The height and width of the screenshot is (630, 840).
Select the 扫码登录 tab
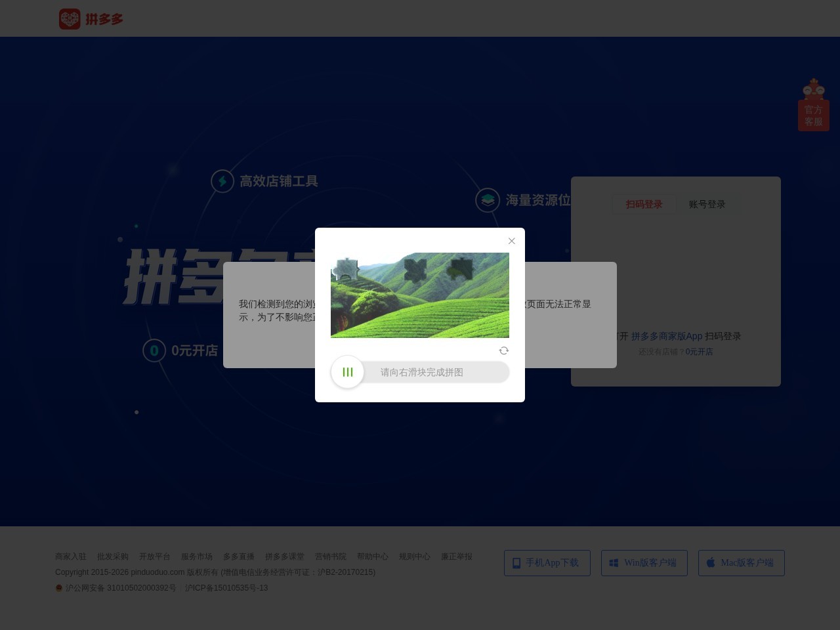(x=644, y=204)
